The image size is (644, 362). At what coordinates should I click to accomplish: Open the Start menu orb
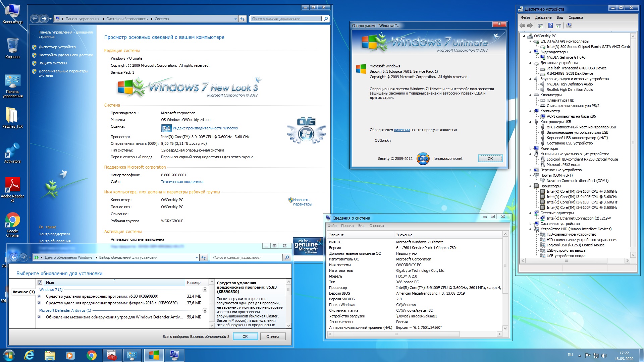point(9,355)
